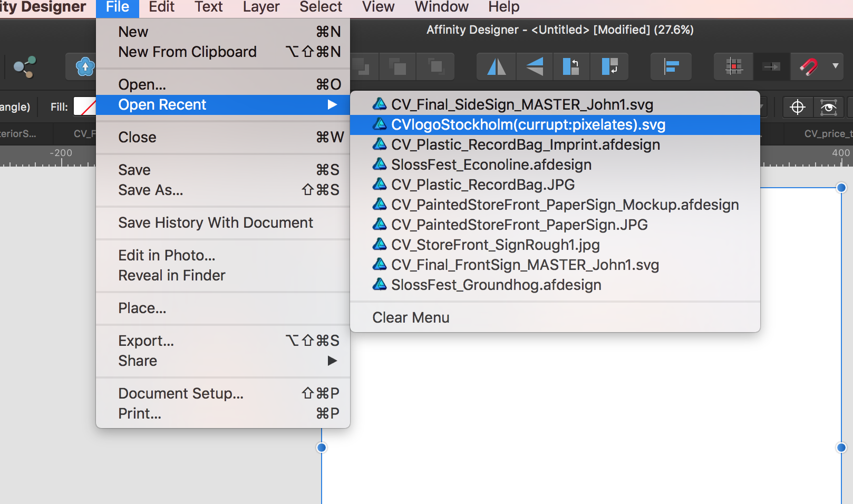The height and width of the screenshot is (504, 853).
Task: Click the top-right selection handle on canvas
Action: pos(841,188)
